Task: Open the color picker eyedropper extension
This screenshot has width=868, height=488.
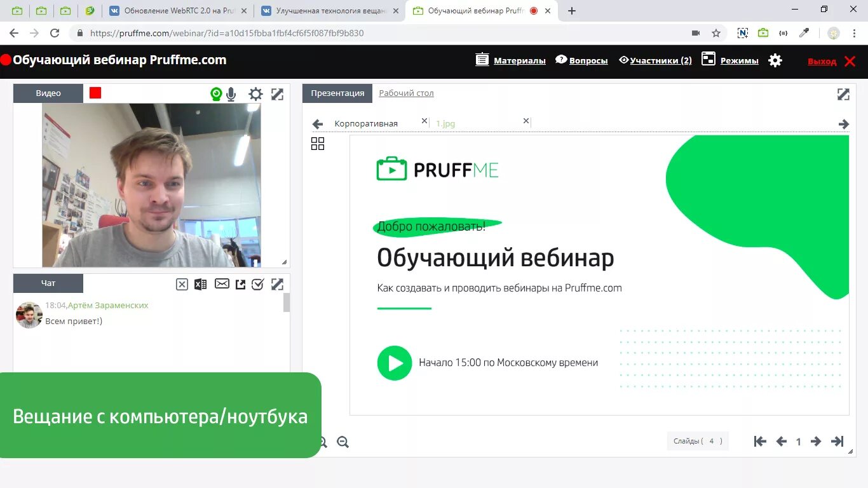Action: click(804, 33)
